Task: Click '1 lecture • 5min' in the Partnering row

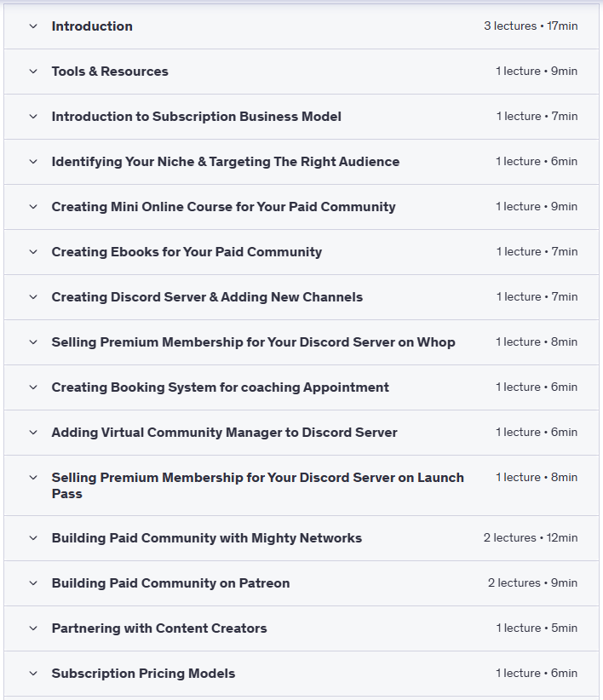Action: tap(537, 628)
